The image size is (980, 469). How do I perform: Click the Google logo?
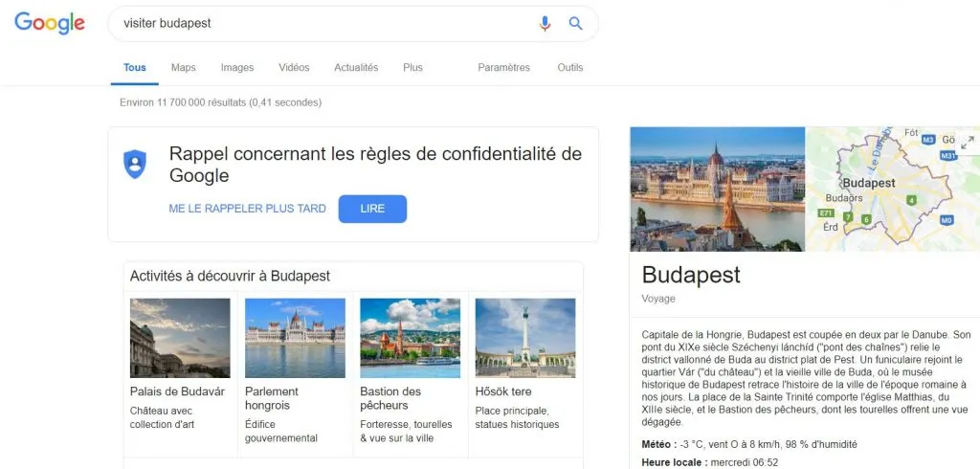(50, 24)
